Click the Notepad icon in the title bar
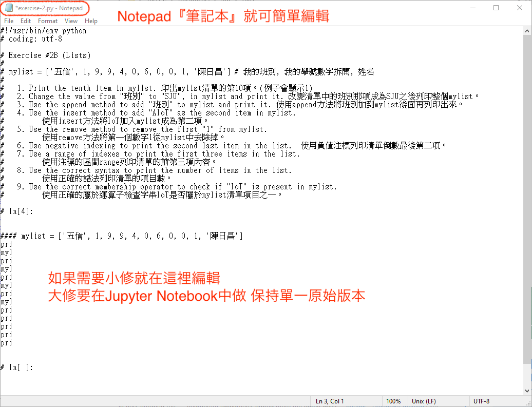This screenshot has width=532, height=407. click(x=9, y=8)
